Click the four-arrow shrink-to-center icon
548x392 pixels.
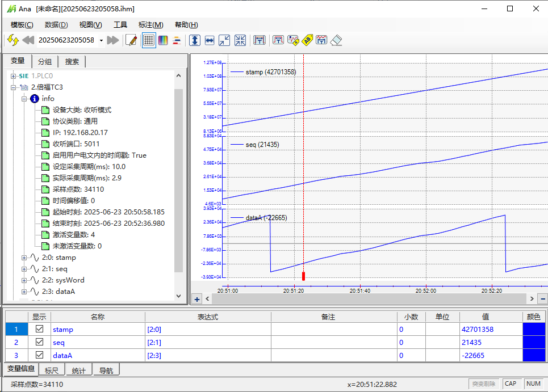[240, 40]
